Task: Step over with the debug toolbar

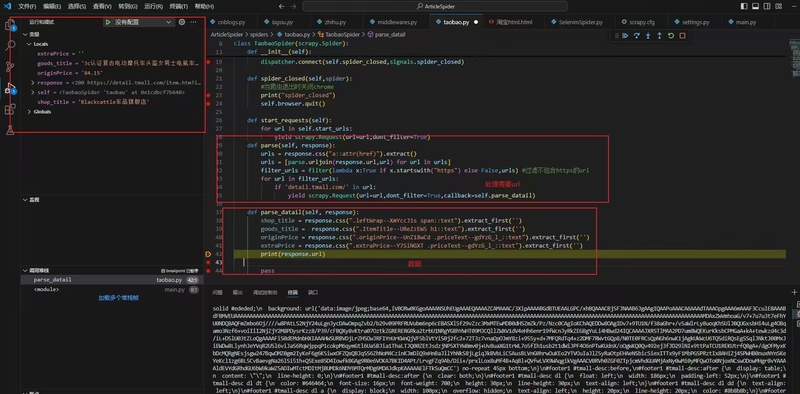Action: click(637, 36)
